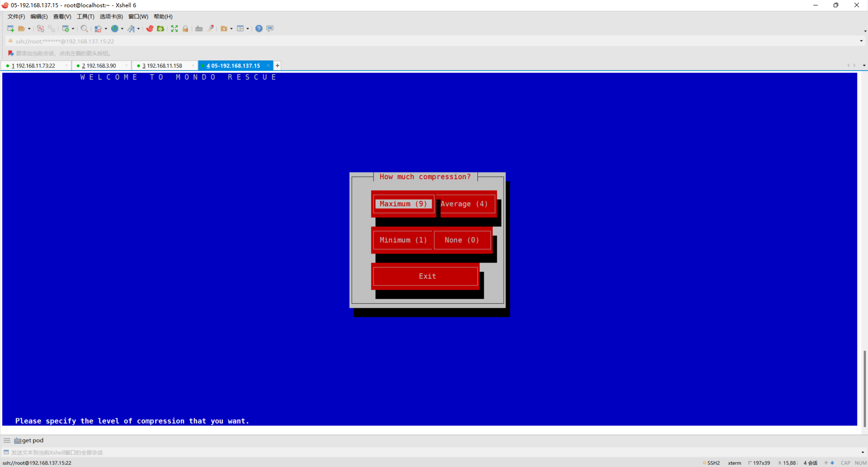The image size is (868, 467).
Task: Expand the globe encoding dropdown arrow
Action: 122,29
